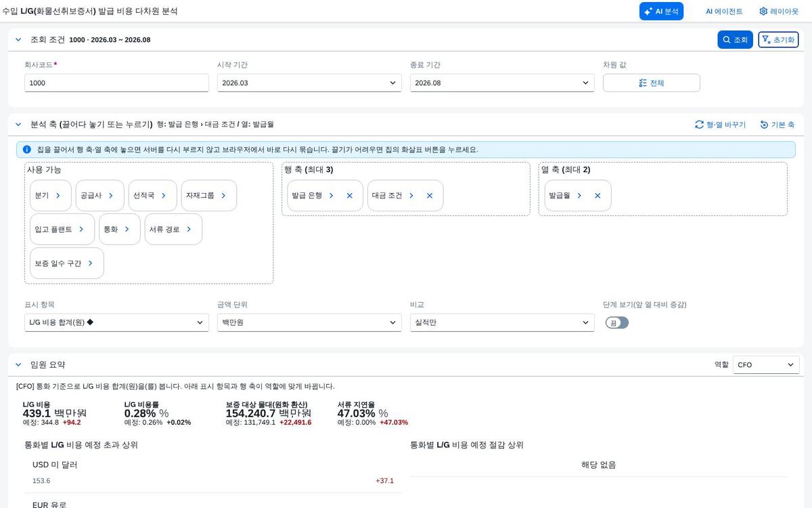
Task: Remove the 대금 조건 chip from row axis
Action: click(430, 195)
